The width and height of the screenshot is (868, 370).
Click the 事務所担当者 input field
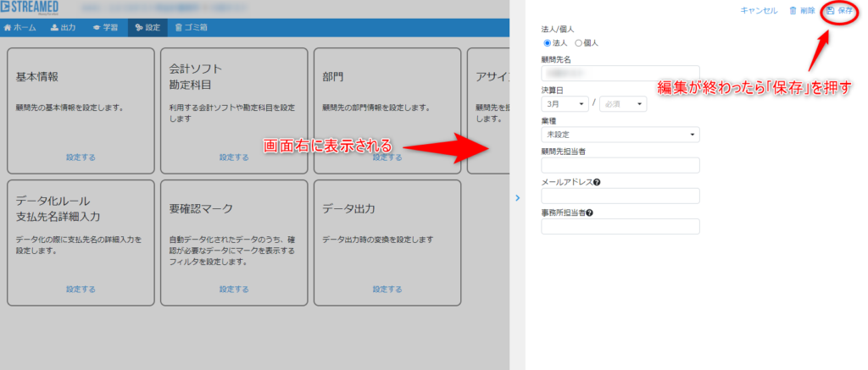coord(620,226)
